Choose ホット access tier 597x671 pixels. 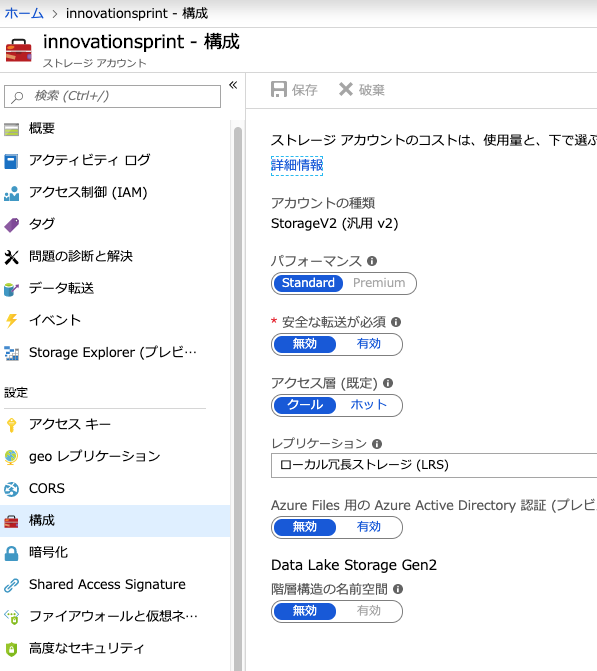coord(368,405)
